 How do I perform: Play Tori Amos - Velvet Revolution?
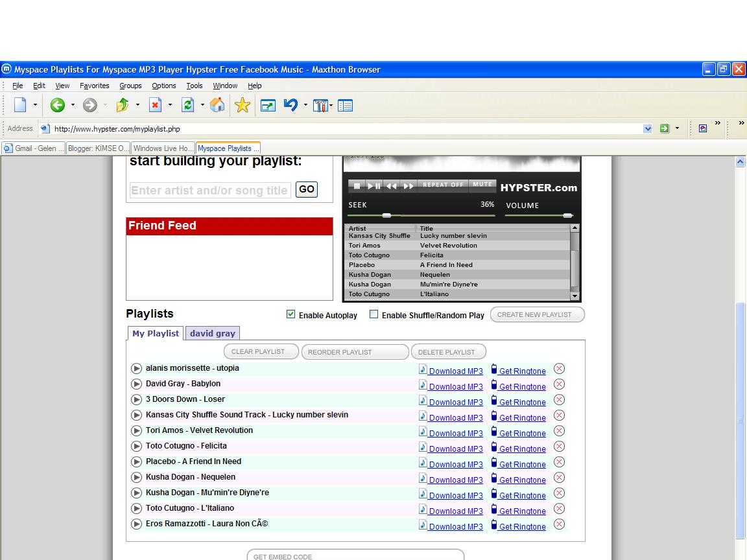click(x=136, y=430)
